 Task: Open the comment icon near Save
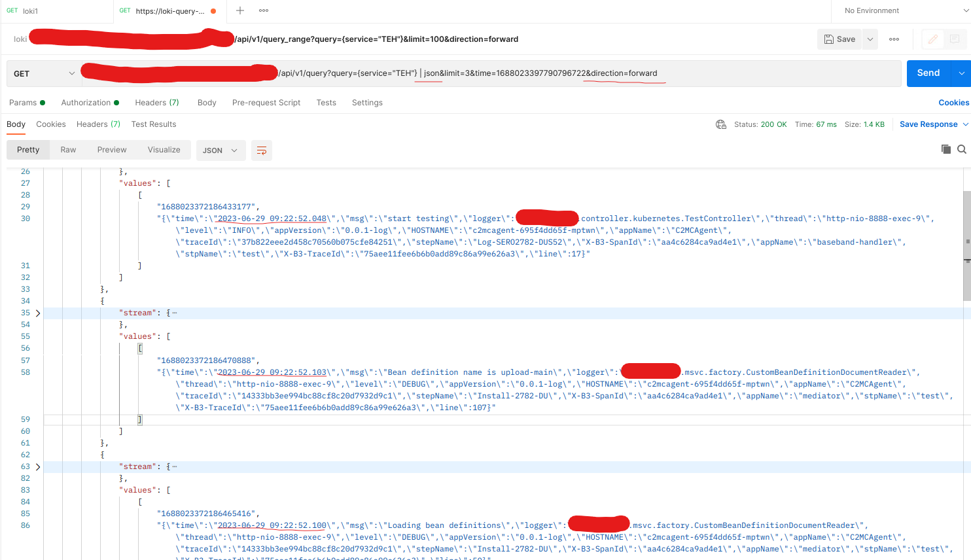[955, 39]
